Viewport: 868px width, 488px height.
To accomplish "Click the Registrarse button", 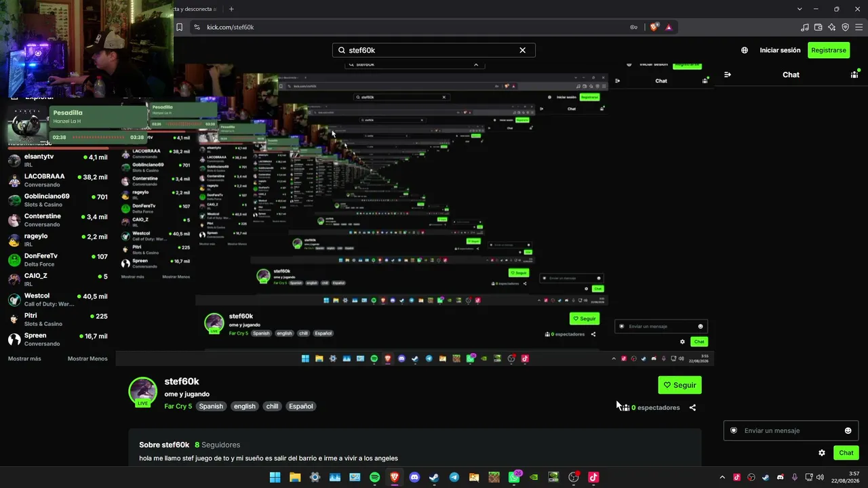I will 829,50.
